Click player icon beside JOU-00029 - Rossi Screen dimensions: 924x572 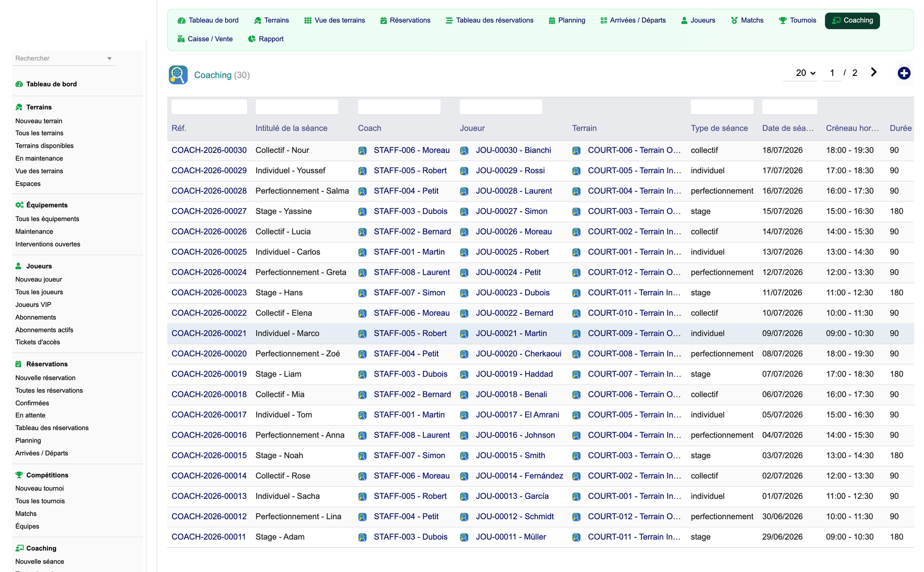(x=464, y=171)
